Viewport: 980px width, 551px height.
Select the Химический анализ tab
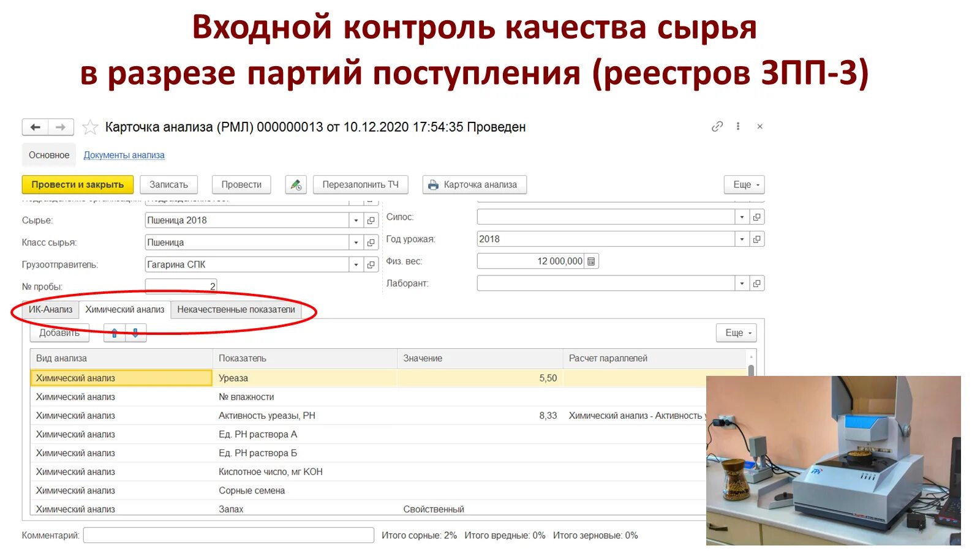point(124,309)
